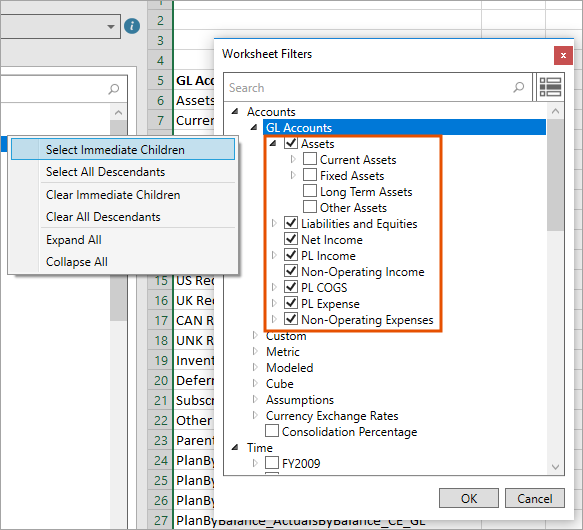
Task: Click the left panel scroll up arrow
Action: (119, 112)
